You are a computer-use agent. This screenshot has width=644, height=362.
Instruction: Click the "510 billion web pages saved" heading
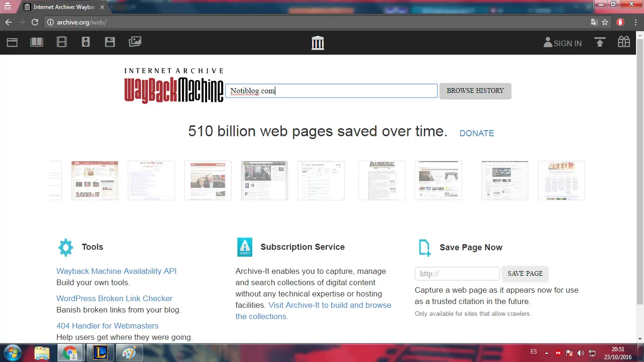coord(318,131)
